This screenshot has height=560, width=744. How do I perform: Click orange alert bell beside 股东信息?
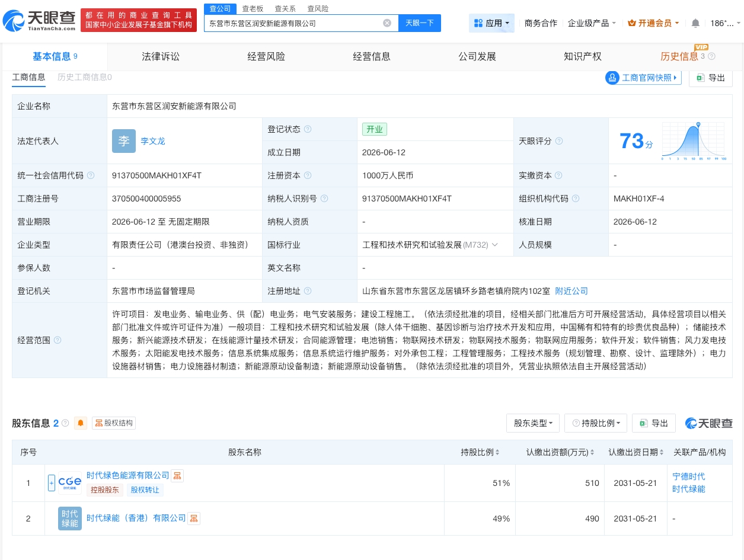tap(81, 423)
